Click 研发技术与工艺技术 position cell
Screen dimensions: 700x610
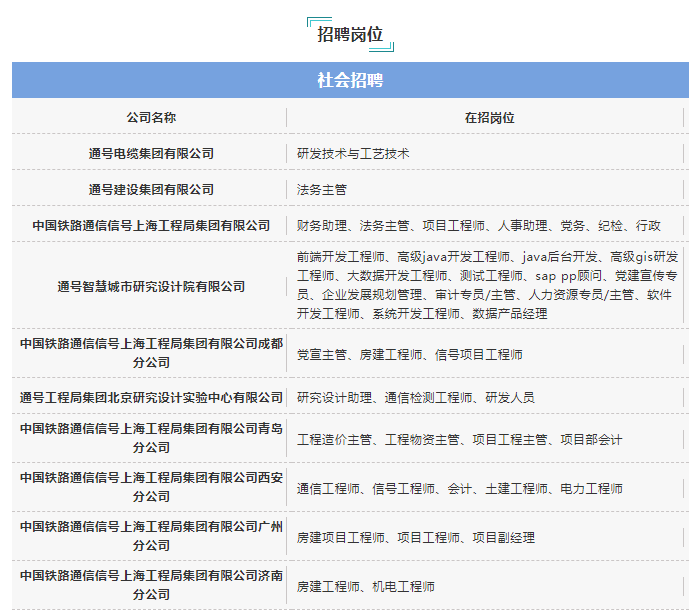[353, 154]
